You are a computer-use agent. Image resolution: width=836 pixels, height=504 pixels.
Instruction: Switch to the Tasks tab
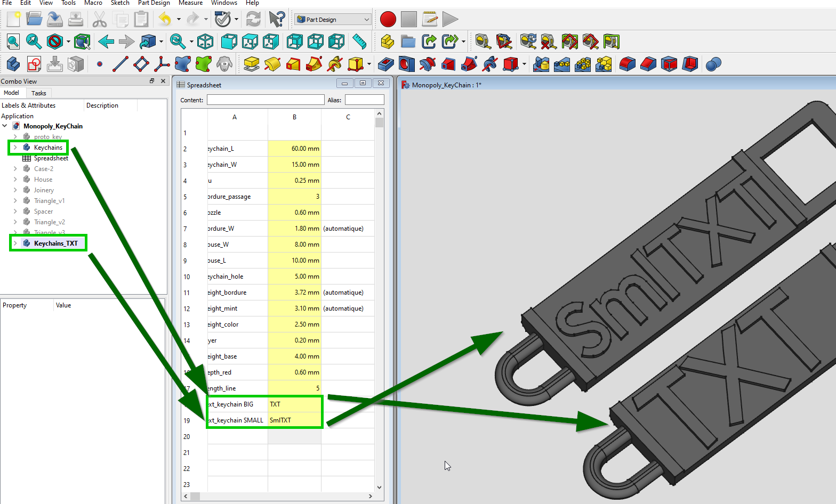[x=38, y=93]
